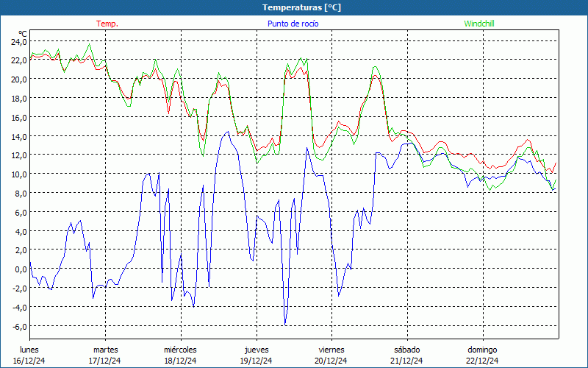This screenshot has width=588, height=368.
Task: Click the '20,0' y-axis value
Action: pyautogui.click(x=19, y=79)
